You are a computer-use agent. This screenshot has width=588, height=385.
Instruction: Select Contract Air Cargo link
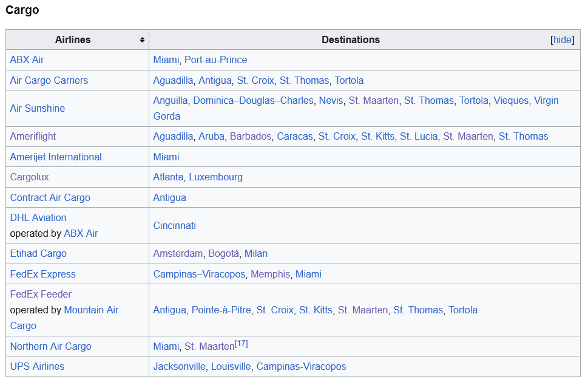50,198
